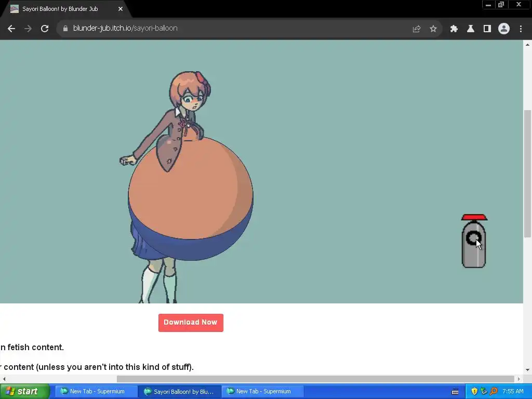The height and width of the screenshot is (399, 532).
Task: Click the safely remove hardware tray icon
Action: pyautogui.click(x=484, y=392)
